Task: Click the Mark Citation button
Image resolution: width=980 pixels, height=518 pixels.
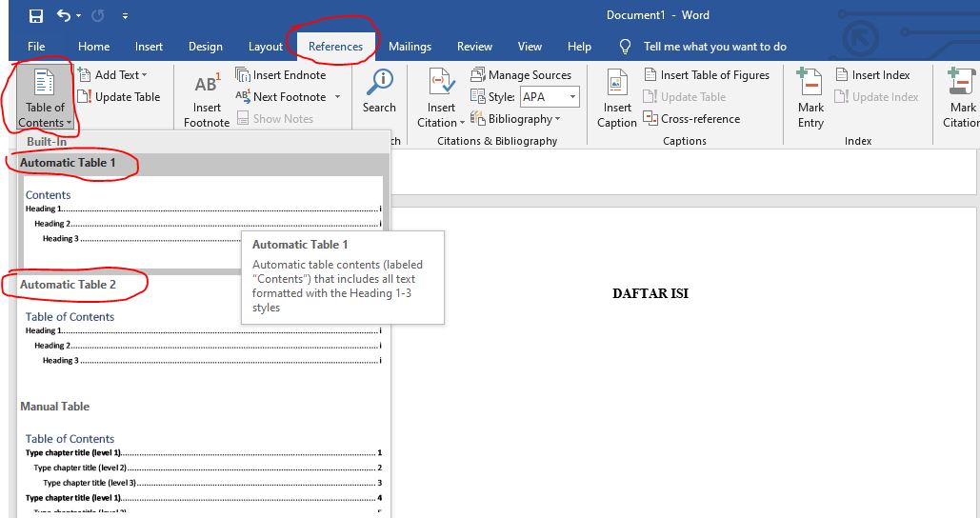Action: point(961,98)
